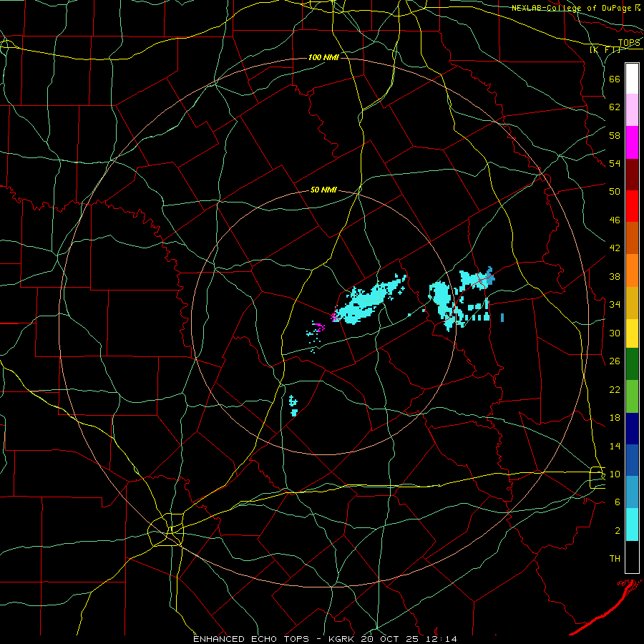Click the light green legend swatch
644x644 pixels.
point(632,396)
